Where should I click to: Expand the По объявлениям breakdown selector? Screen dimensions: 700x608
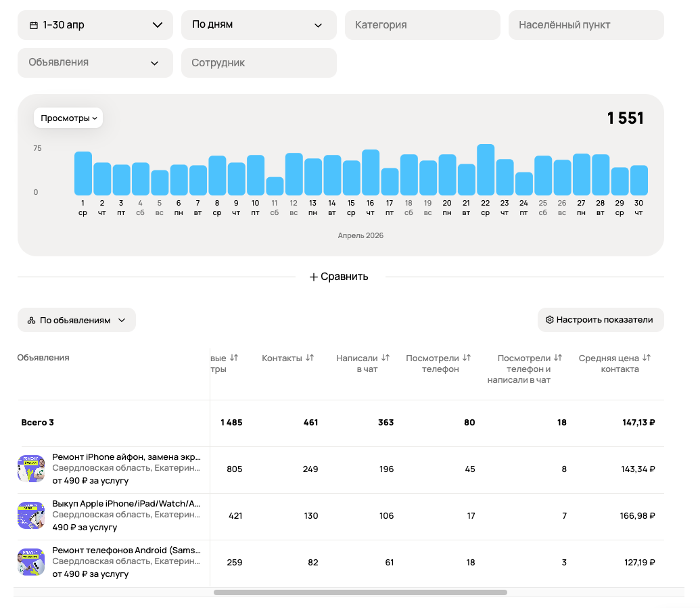click(77, 320)
